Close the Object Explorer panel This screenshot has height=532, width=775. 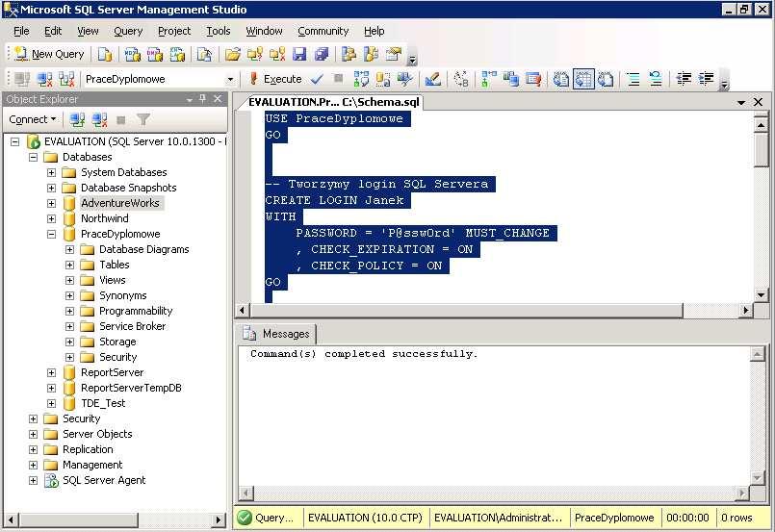218,99
